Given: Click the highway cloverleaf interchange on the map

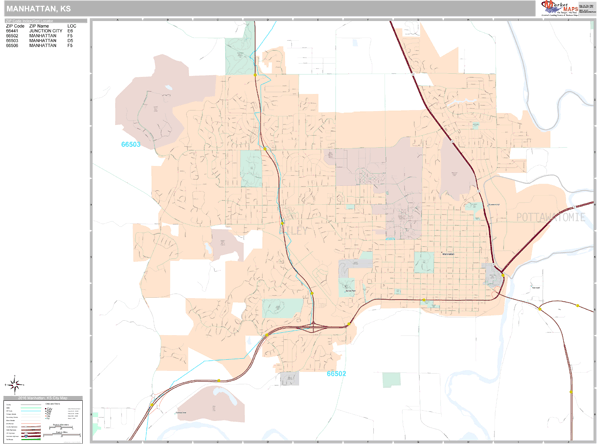Looking at the screenshot, I should coord(315,325).
